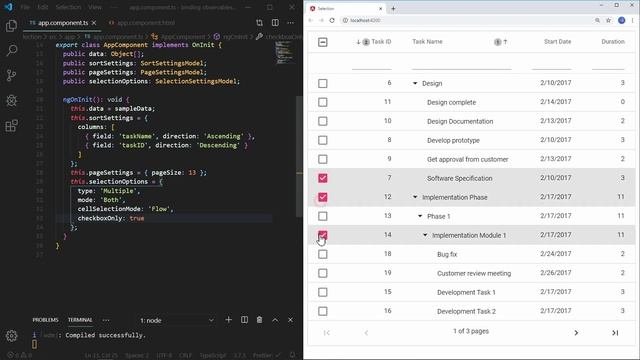Screen dimensions: 640x360
Task: Sort by the Task Name column header
Action: click(427, 42)
